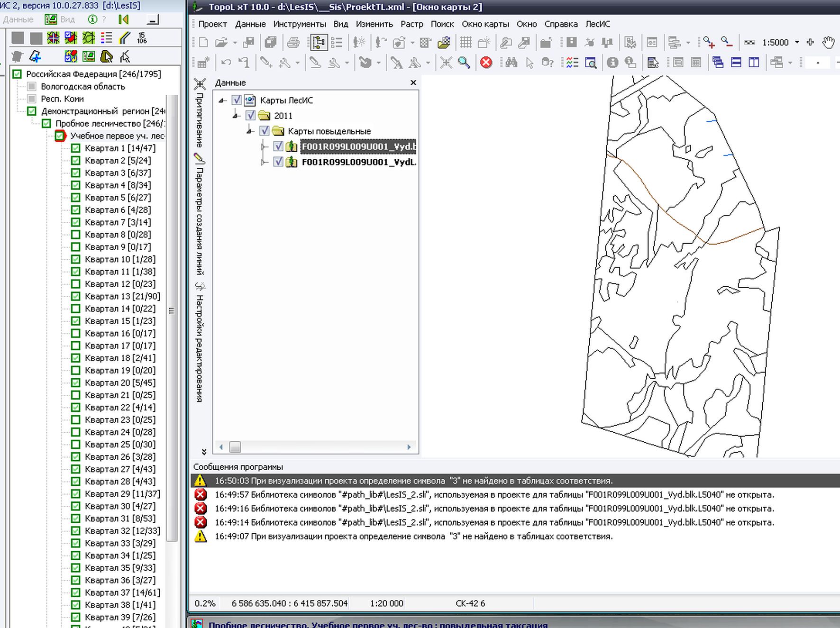Close the Данные panel
This screenshot has width=840, height=628.
[x=413, y=82]
